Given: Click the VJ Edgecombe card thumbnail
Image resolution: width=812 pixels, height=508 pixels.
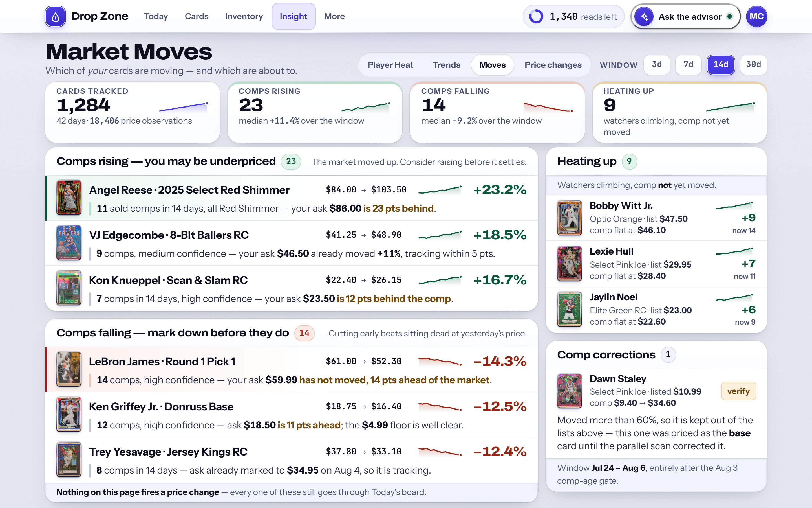Looking at the screenshot, I should pyautogui.click(x=69, y=243).
